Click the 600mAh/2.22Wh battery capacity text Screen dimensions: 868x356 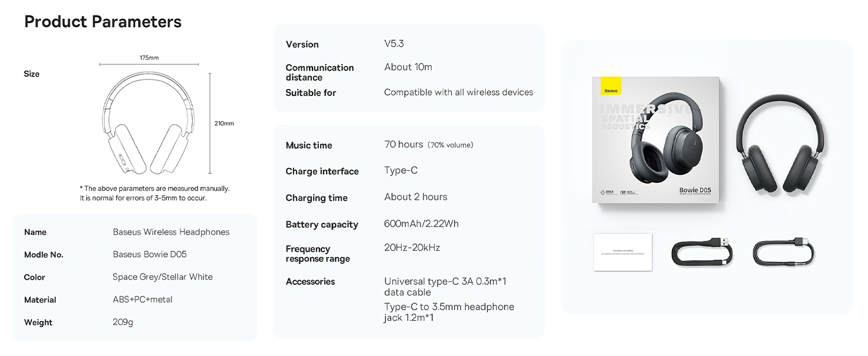[421, 224]
